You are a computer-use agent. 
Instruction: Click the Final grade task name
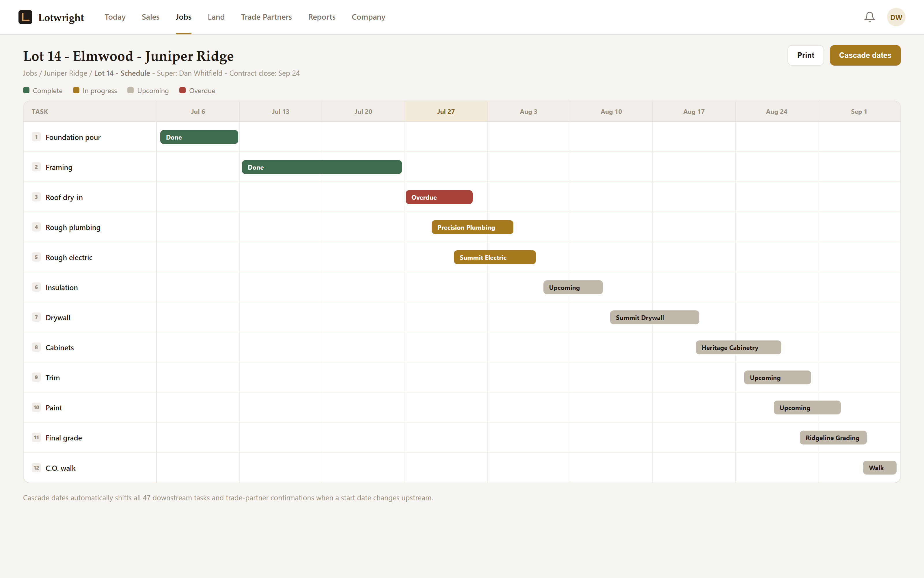pyautogui.click(x=64, y=438)
